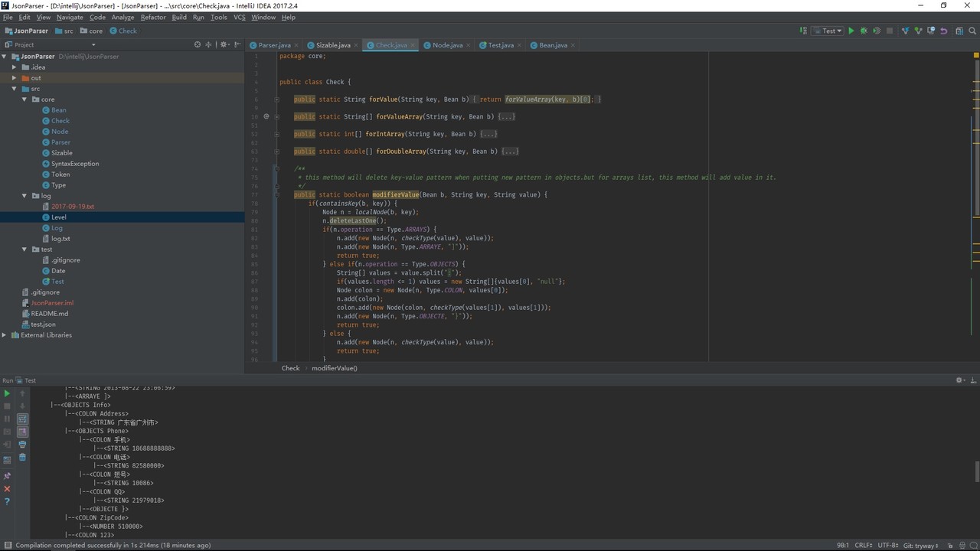Image resolution: width=980 pixels, height=551 pixels.
Task: Switch to the Node.java tab
Action: tap(447, 45)
